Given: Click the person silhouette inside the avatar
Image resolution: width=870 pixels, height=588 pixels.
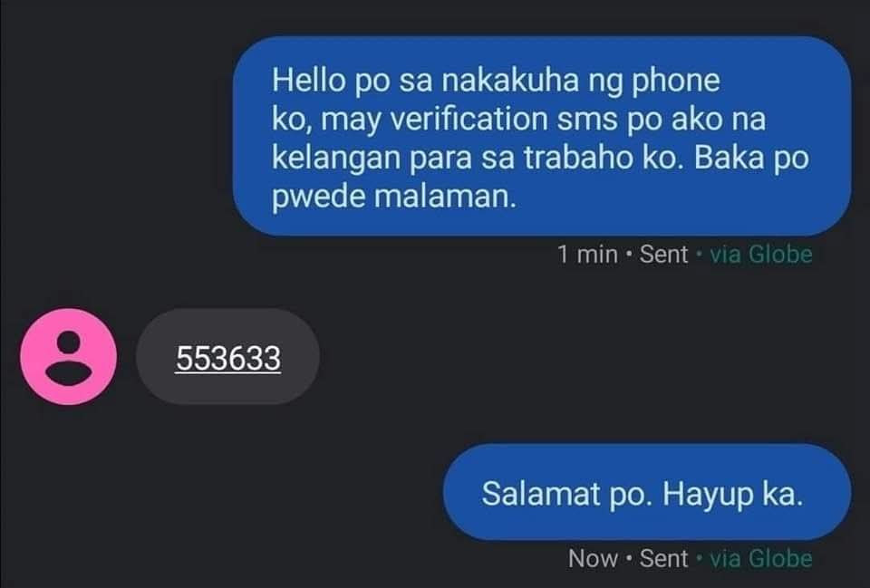Looking at the screenshot, I should pyautogui.click(x=68, y=358).
